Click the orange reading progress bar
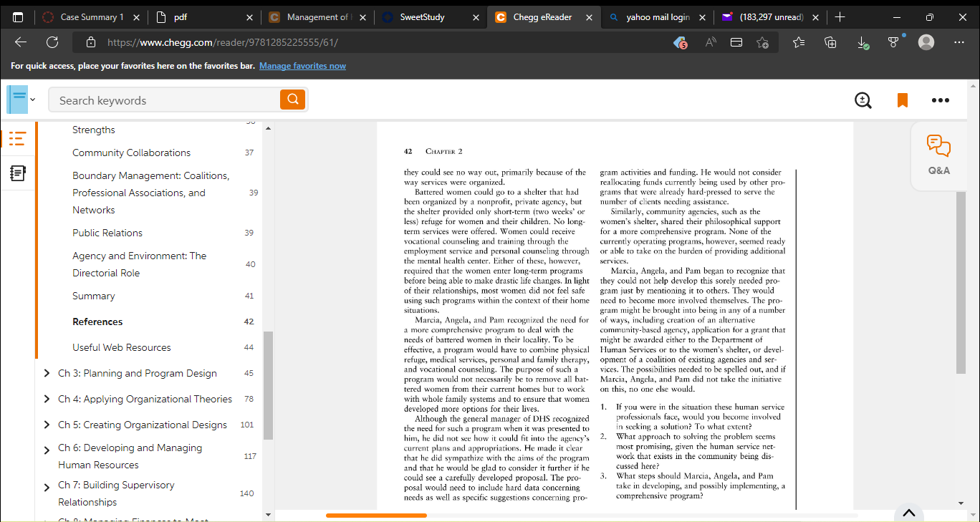This screenshot has height=522, width=980. point(376,516)
